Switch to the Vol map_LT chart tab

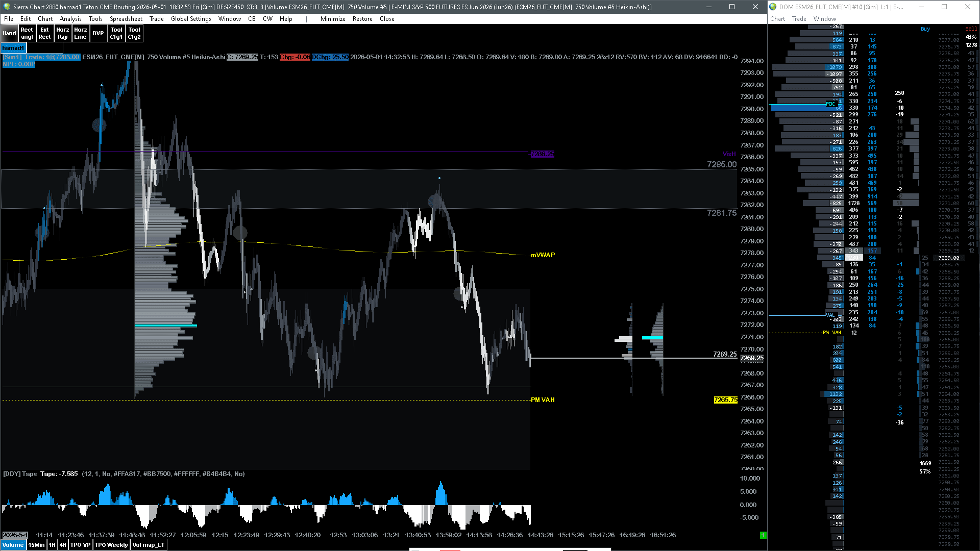149,545
